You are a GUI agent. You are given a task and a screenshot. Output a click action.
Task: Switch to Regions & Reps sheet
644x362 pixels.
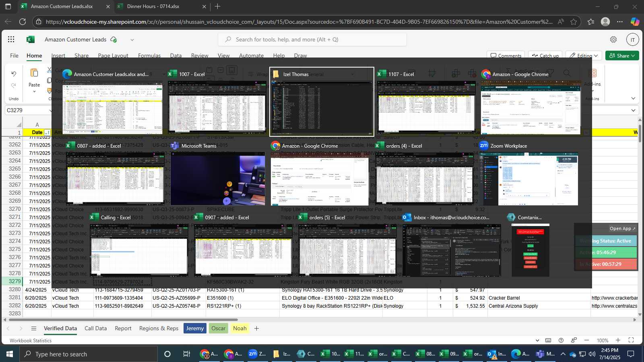click(159, 328)
